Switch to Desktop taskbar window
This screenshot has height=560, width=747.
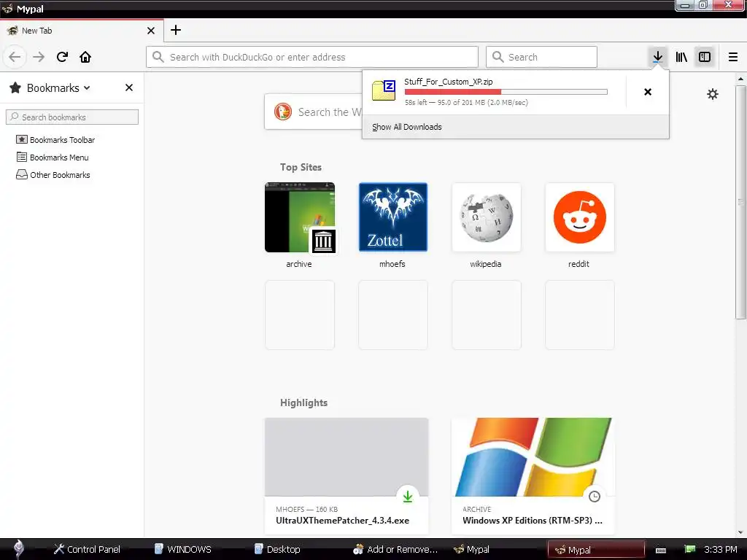(277, 550)
